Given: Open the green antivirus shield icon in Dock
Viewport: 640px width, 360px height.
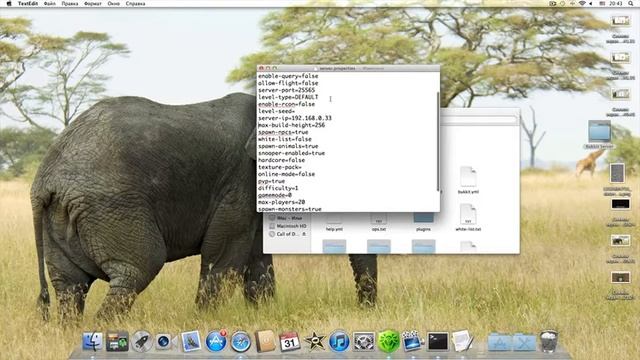Looking at the screenshot, I should tap(388, 342).
